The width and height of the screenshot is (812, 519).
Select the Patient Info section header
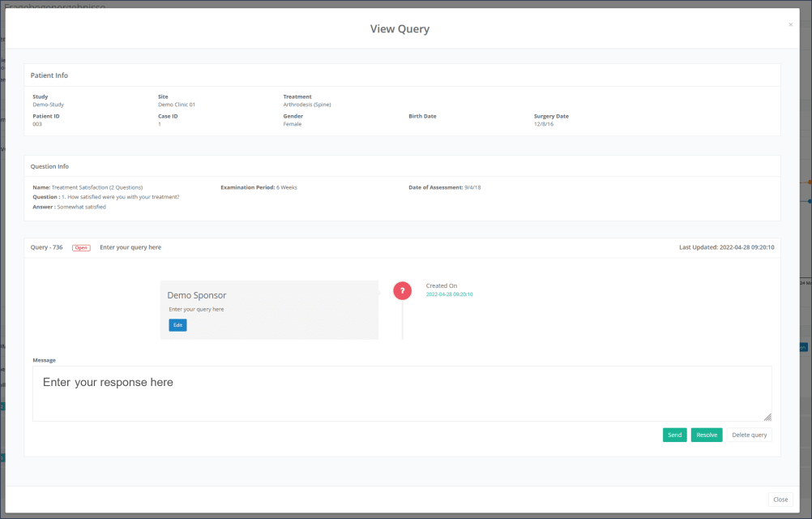[x=49, y=75]
